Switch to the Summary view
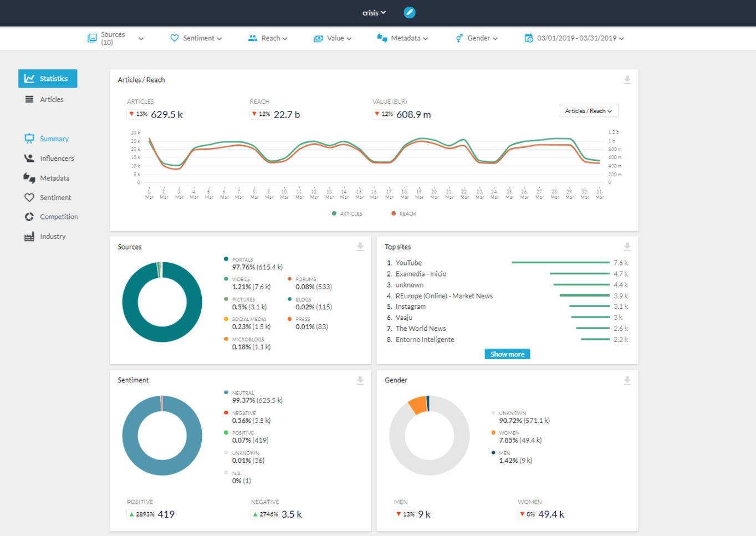Image resolution: width=756 pixels, height=536 pixels. (55, 139)
